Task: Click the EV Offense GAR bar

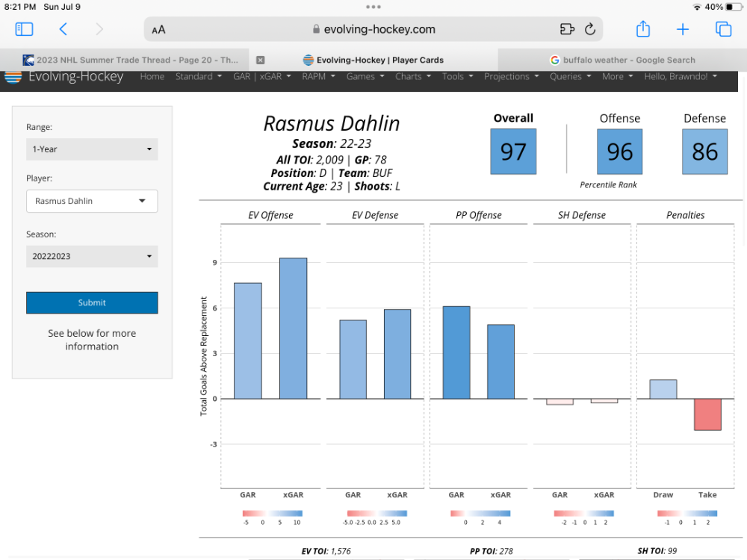Action: [248, 341]
